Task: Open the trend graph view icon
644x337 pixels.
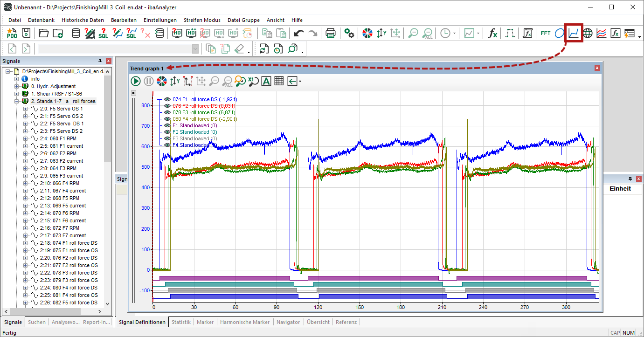Action: coord(574,33)
